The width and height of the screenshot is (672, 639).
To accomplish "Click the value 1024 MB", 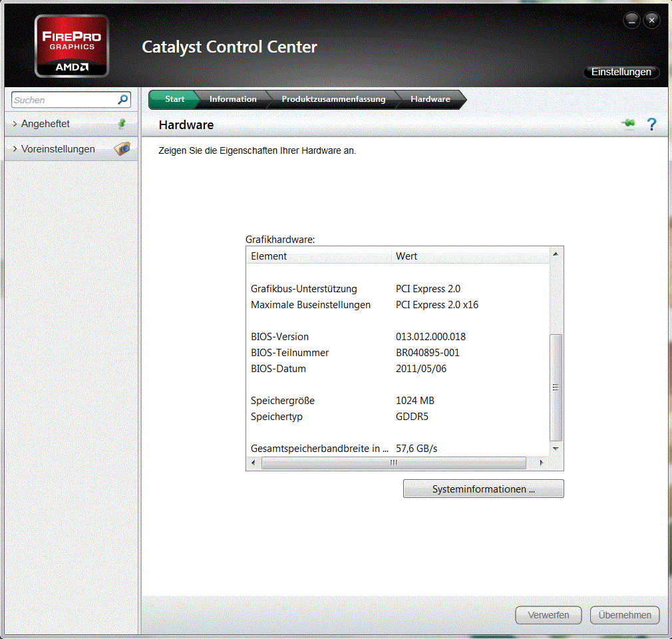I will click(415, 401).
